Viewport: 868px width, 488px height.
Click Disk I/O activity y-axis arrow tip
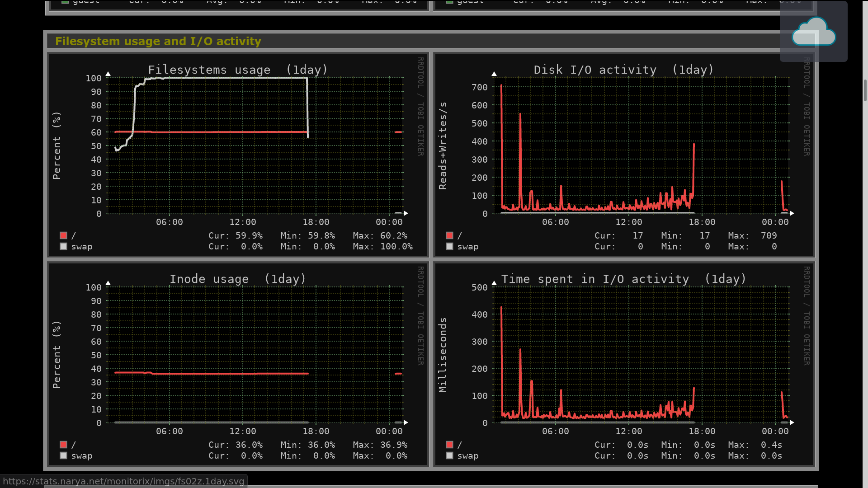494,74
